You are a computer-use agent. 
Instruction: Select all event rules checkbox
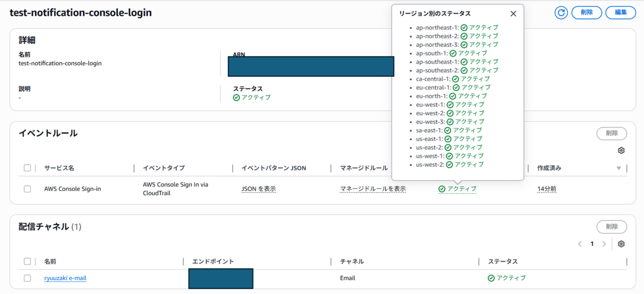point(27,168)
